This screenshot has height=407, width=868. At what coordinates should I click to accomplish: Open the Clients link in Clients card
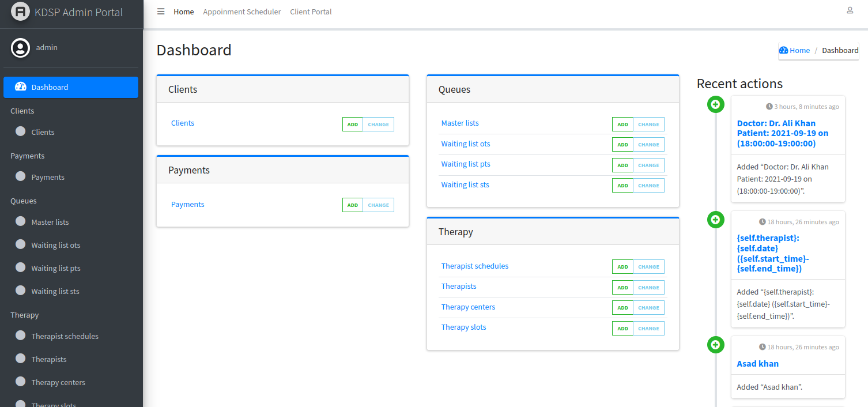click(183, 123)
